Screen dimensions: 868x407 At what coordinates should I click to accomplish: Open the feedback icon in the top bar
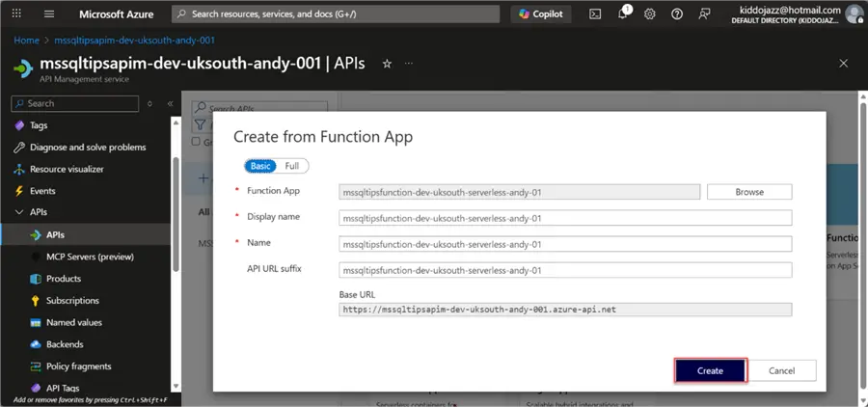click(704, 14)
